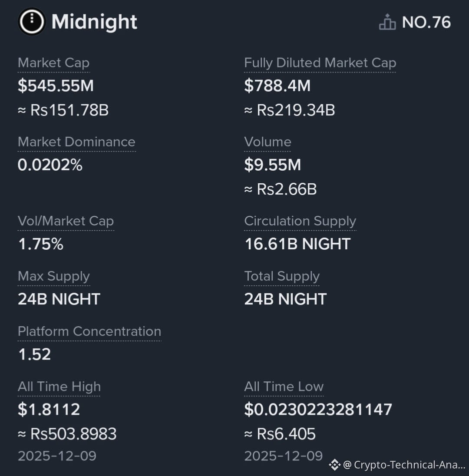Tap the Total Supply label
Screen dimensions: 469x476
click(x=282, y=276)
